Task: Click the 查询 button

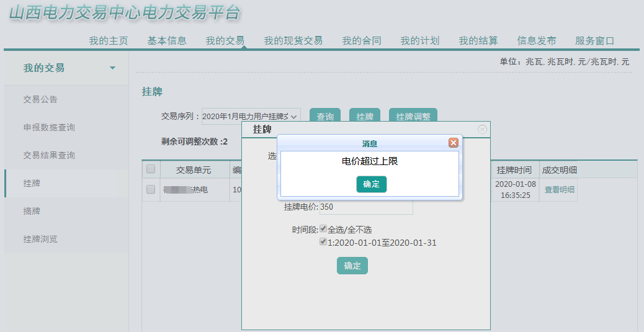Action: tap(325, 116)
